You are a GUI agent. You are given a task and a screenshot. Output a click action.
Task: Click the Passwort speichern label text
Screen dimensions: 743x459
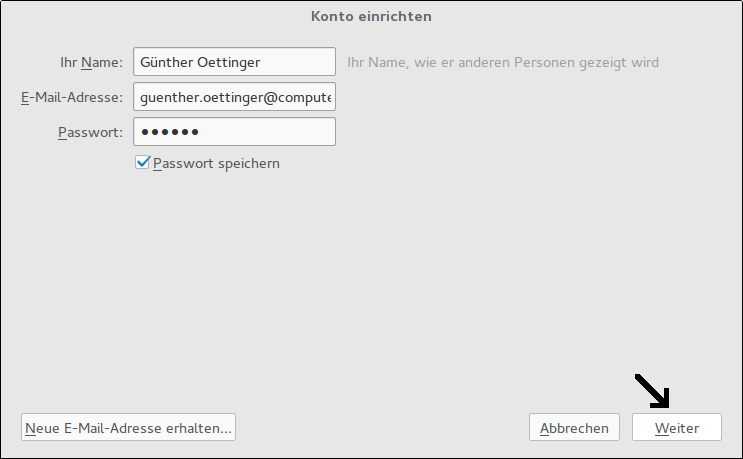(216, 163)
